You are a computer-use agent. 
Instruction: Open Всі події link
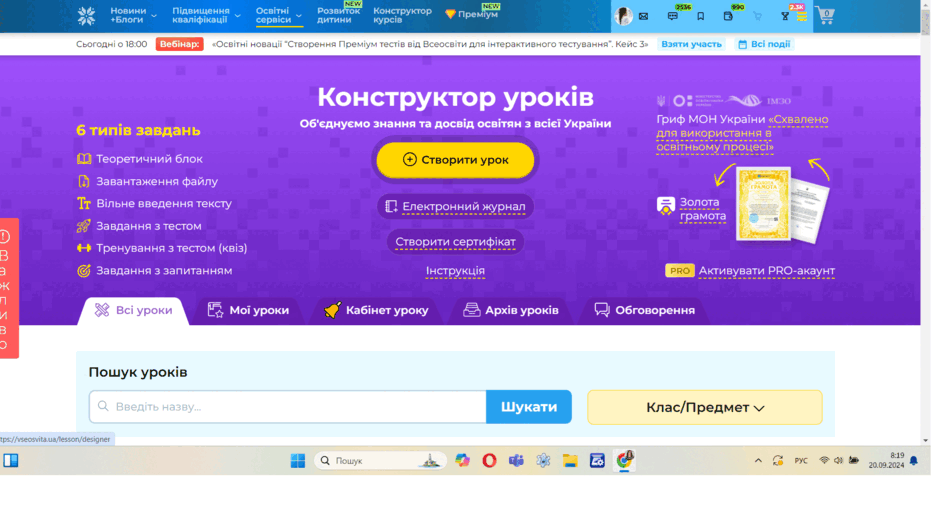coord(764,44)
